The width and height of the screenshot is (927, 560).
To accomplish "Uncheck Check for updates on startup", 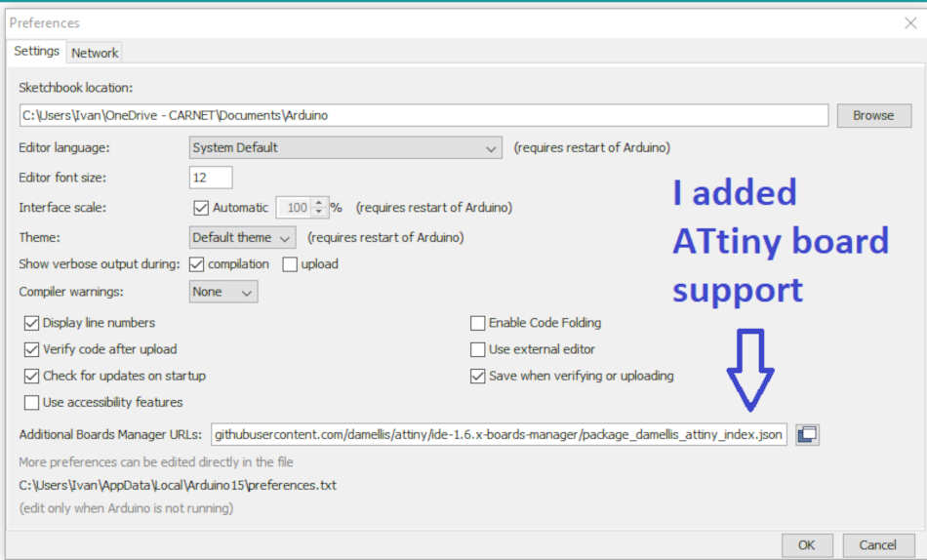I will click(31, 376).
